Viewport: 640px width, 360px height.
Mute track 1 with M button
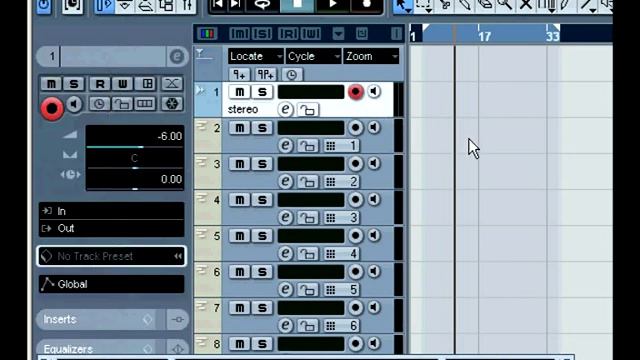pos(240,92)
